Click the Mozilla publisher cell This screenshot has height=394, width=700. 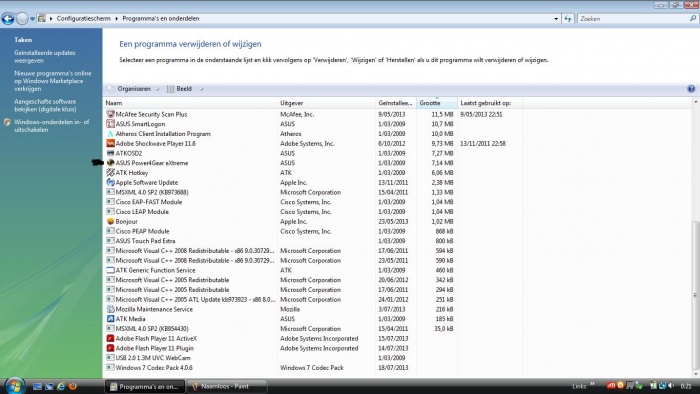point(290,309)
